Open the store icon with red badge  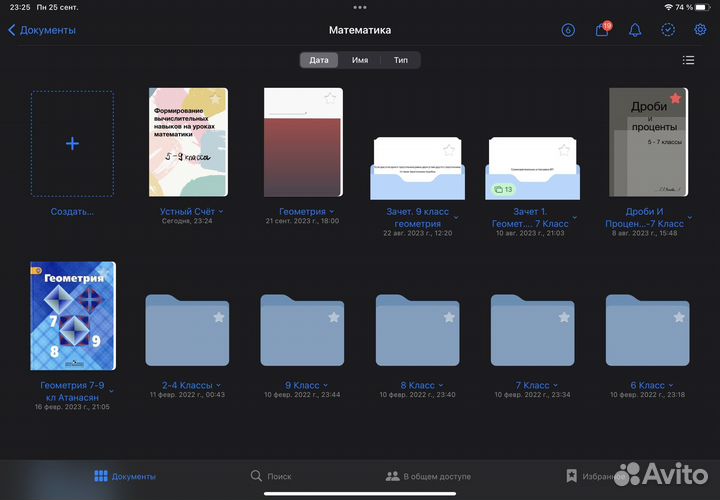pos(602,30)
